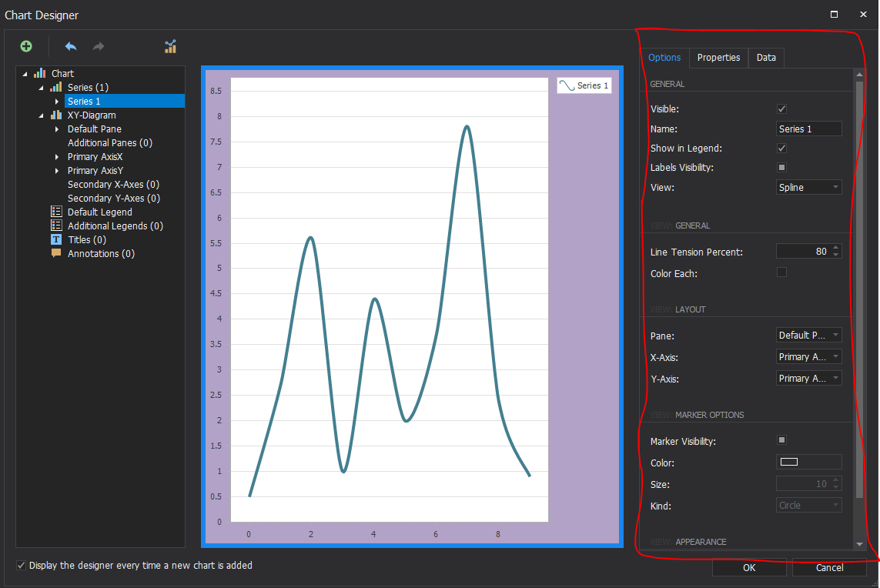Select Secondary X-Axes (0) in tree
Screen dimensions: 880x588
pyautogui.click(x=113, y=185)
